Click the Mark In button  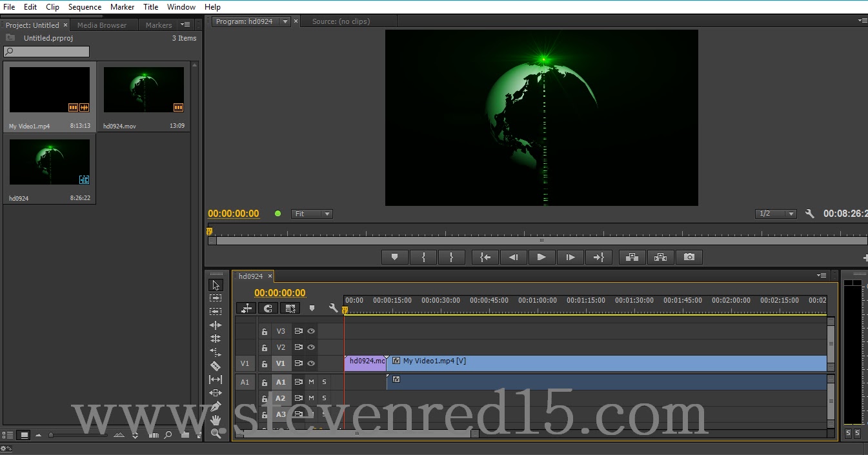tap(423, 257)
